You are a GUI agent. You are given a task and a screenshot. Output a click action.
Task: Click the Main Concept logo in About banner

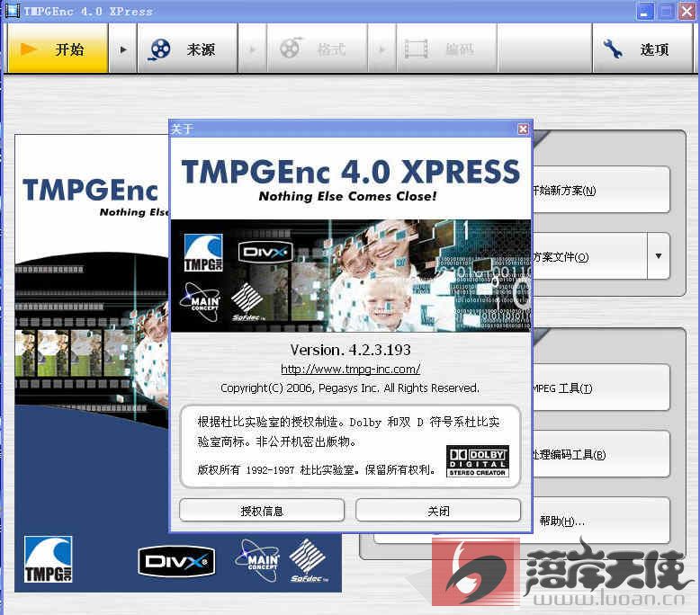point(202,301)
